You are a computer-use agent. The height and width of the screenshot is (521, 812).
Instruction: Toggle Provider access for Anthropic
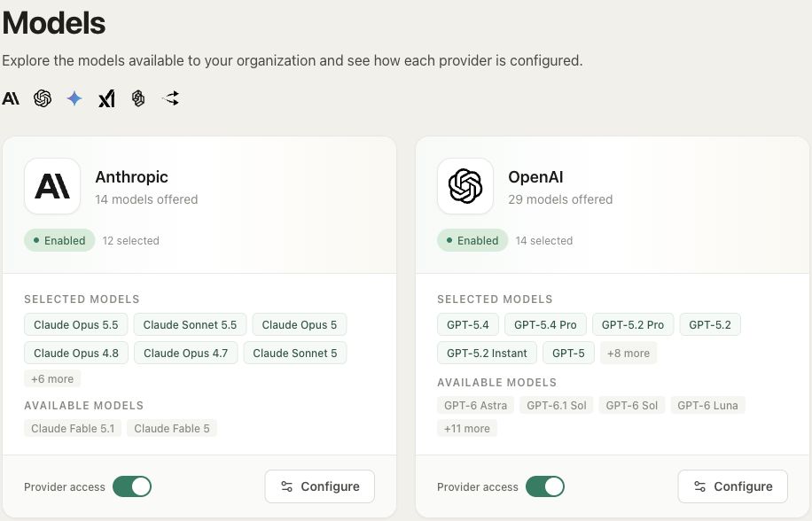coord(132,486)
